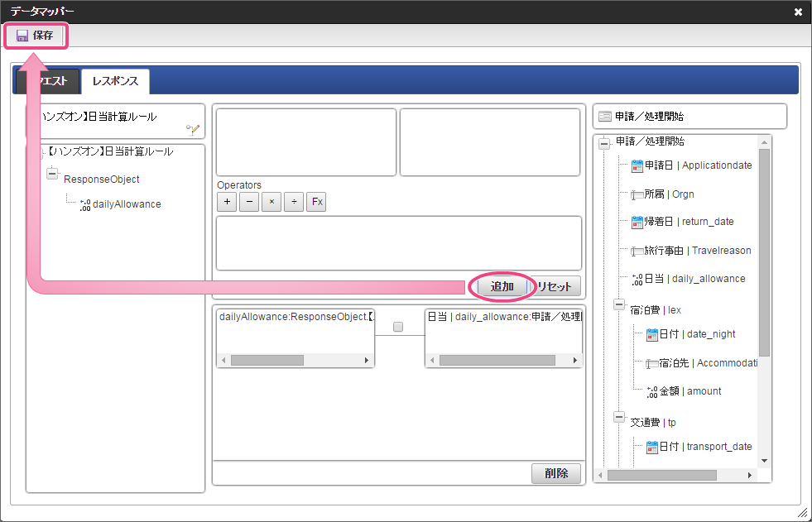Viewport: 812px width, 522px height.
Task: Click the right tree vertical scrollbar thumb
Action: pyautogui.click(x=764, y=253)
